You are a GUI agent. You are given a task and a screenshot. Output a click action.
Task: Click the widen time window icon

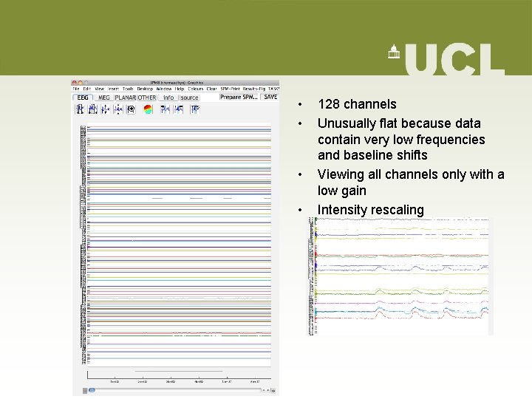79,109
